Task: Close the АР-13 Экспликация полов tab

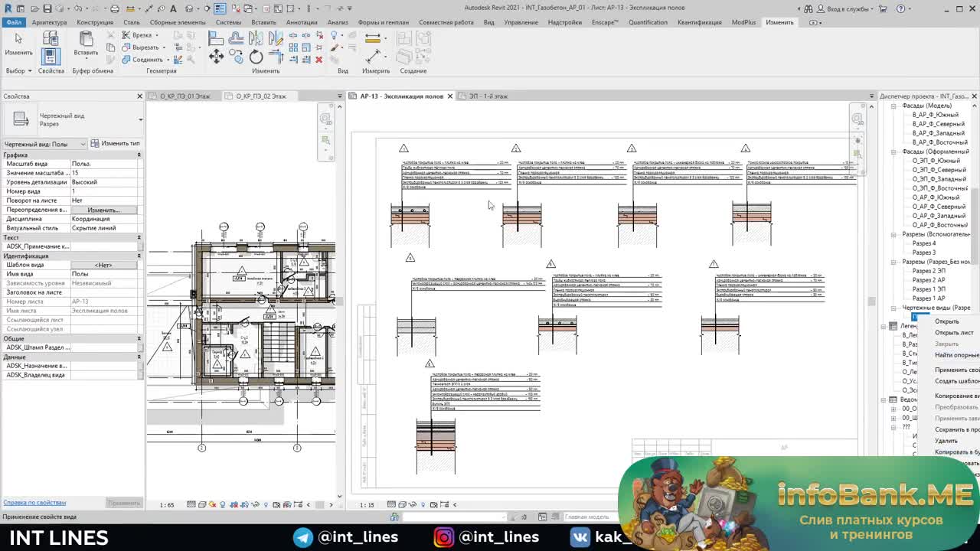Action: click(450, 96)
